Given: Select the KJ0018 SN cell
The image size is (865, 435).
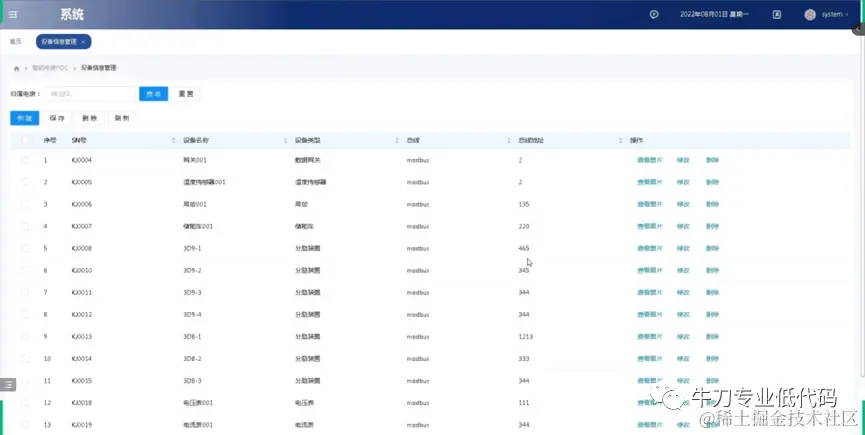Looking at the screenshot, I should tap(82, 403).
